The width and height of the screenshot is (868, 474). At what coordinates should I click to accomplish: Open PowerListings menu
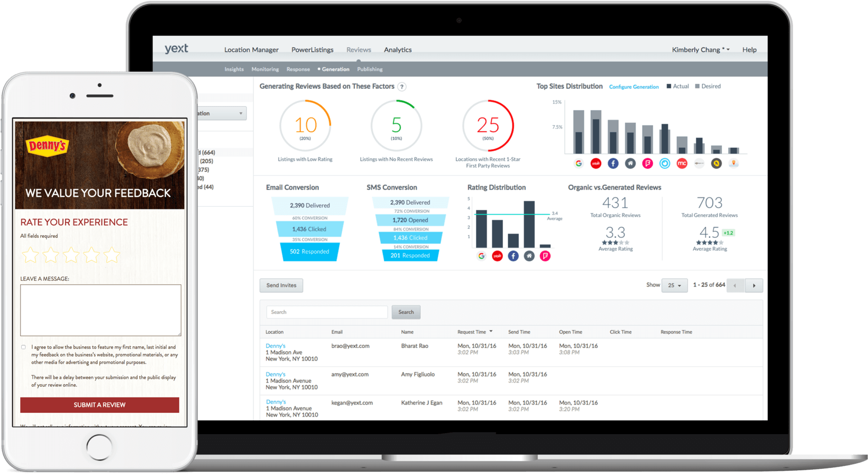312,50
